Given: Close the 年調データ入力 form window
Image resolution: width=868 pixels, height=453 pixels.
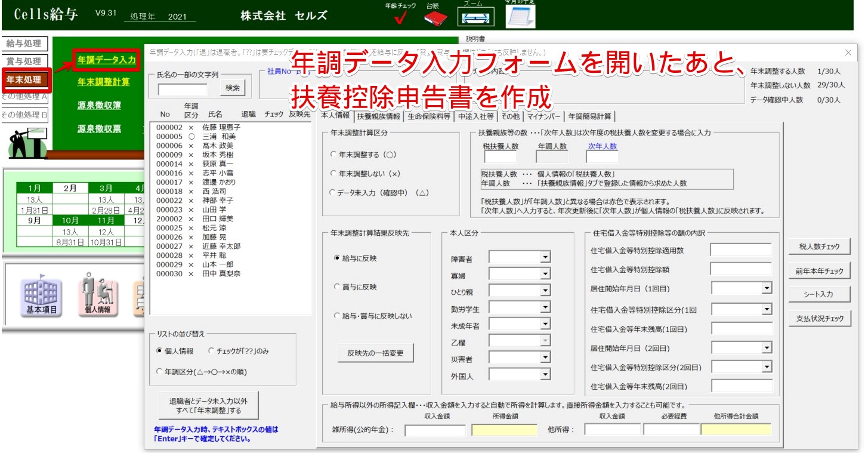Looking at the screenshot, I should point(849,53).
